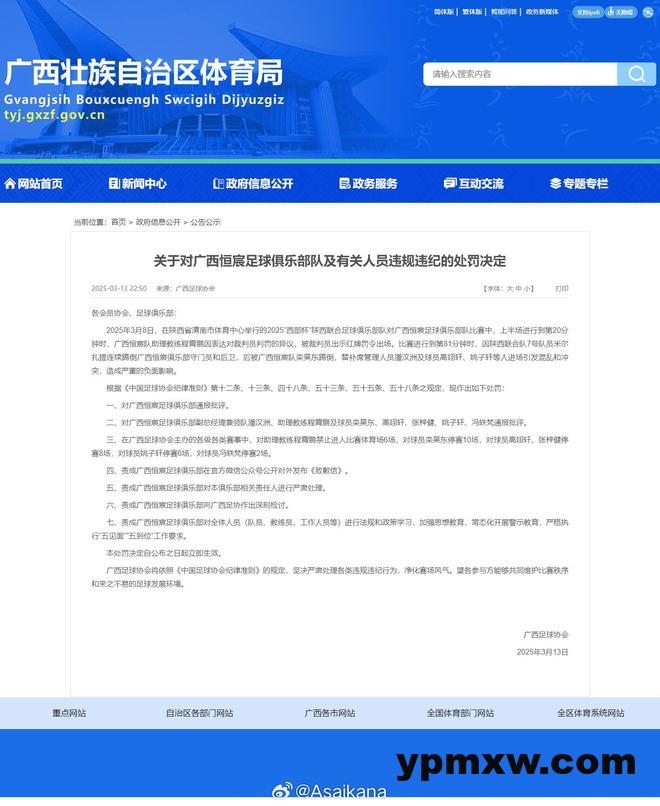The width and height of the screenshot is (660, 806).
Task: Set font size to 中 (medium)
Action: (519, 288)
